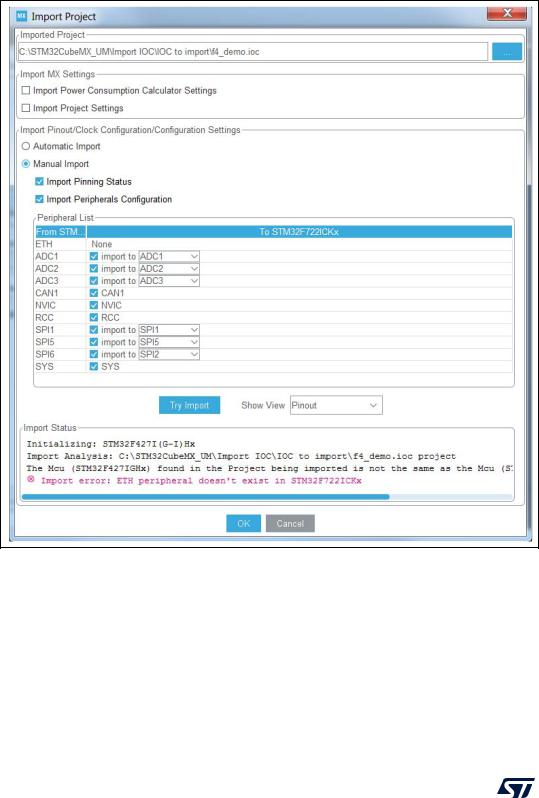This screenshot has width=539, height=798.
Task: Toggle the RCC checkbox
Action: click(x=94, y=318)
